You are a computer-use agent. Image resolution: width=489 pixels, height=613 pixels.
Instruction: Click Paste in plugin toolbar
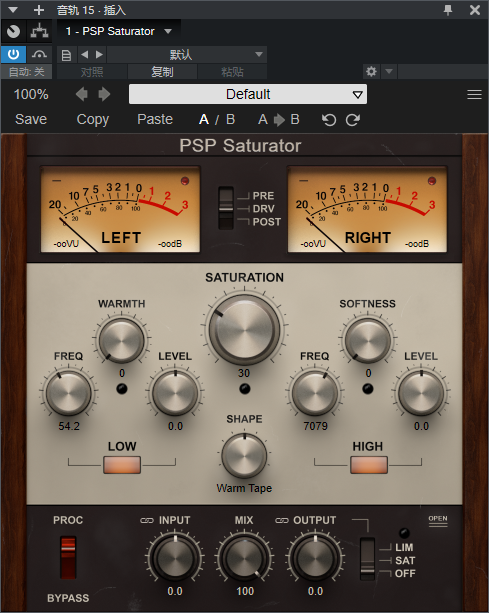pos(155,119)
